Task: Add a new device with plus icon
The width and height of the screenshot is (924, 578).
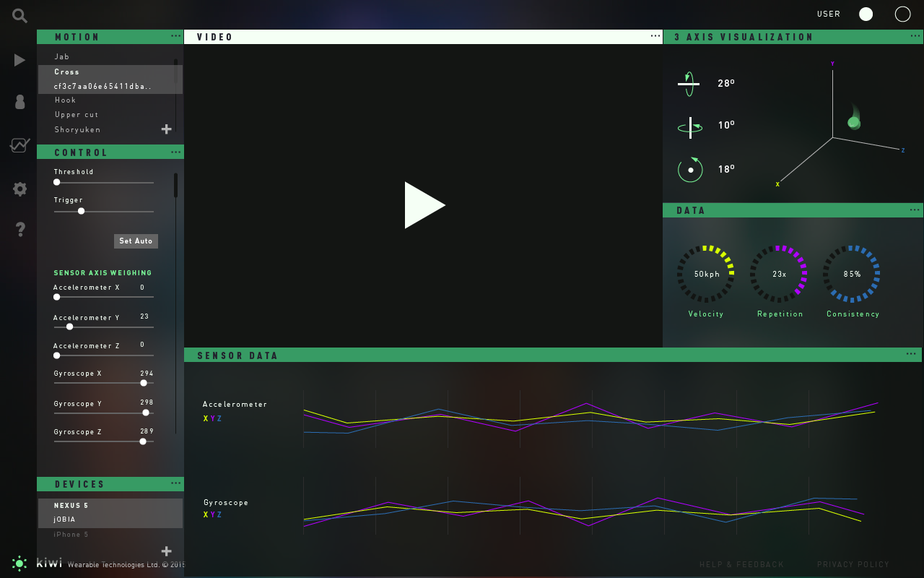Action: 166,551
